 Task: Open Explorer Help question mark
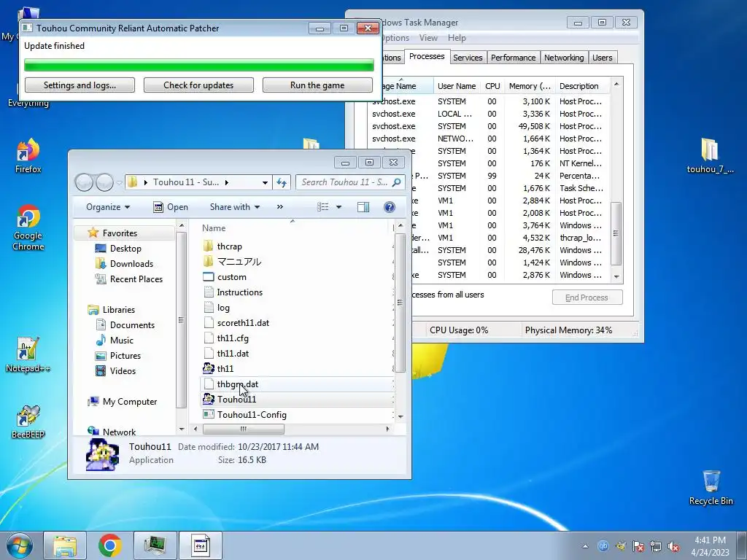pos(390,206)
